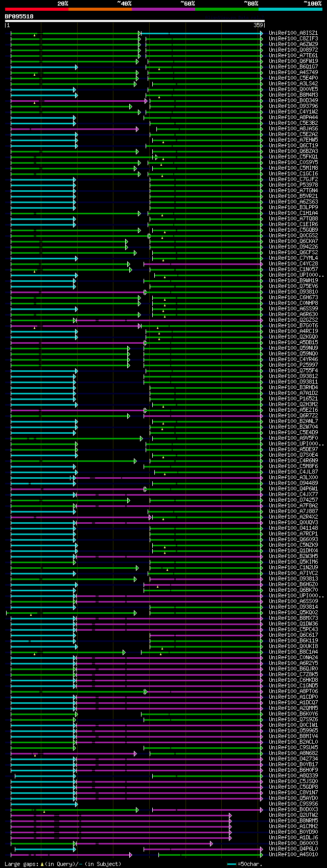
Task: Click UniRef100_C5FKQ1 label
Action: [x=293, y=157]
